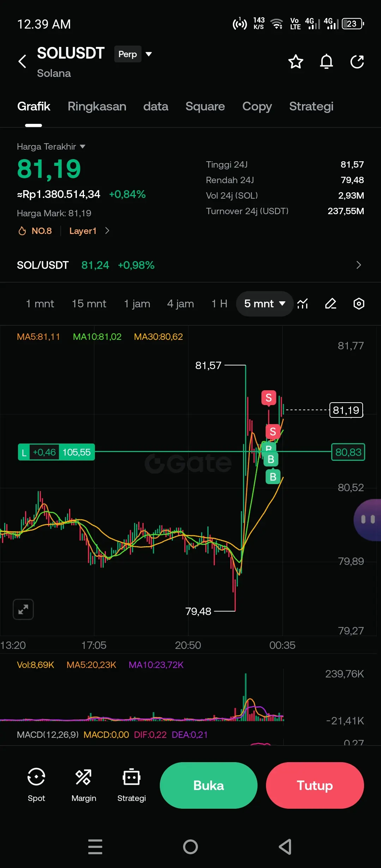
Task: Open price alert bell icon
Action: tap(326, 61)
